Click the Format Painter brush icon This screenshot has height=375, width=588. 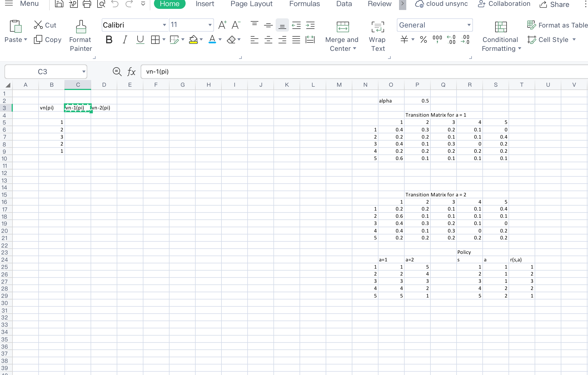81,27
